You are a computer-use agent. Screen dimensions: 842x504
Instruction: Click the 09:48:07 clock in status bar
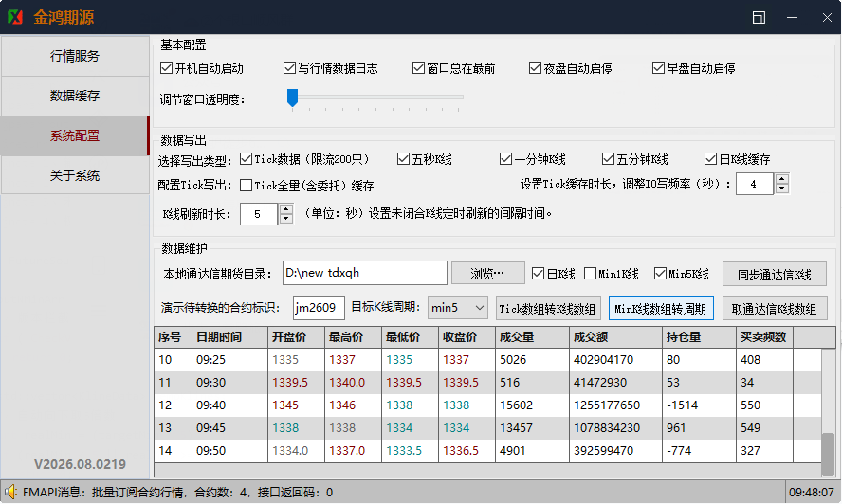811,493
